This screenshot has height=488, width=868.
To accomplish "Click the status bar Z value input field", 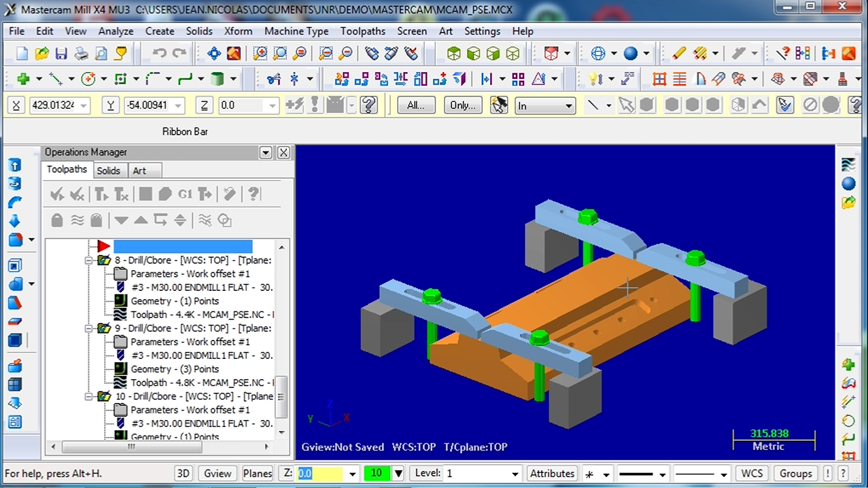I will click(x=320, y=474).
